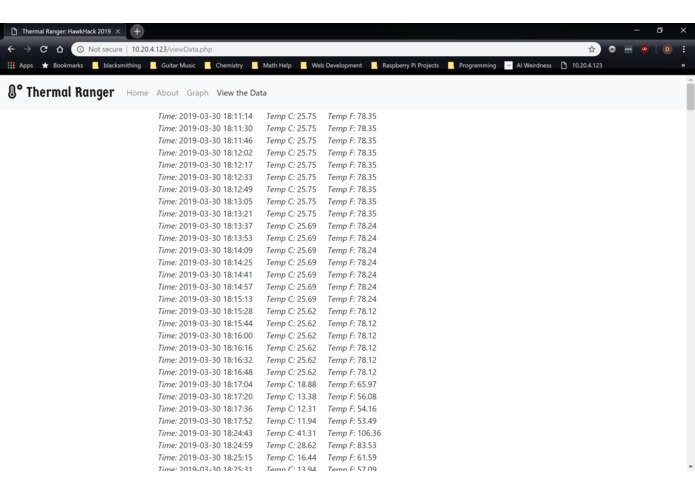Click the timestamp 2019-03-30 18:15:28
The width and height of the screenshot is (695, 494).
click(215, 311)
